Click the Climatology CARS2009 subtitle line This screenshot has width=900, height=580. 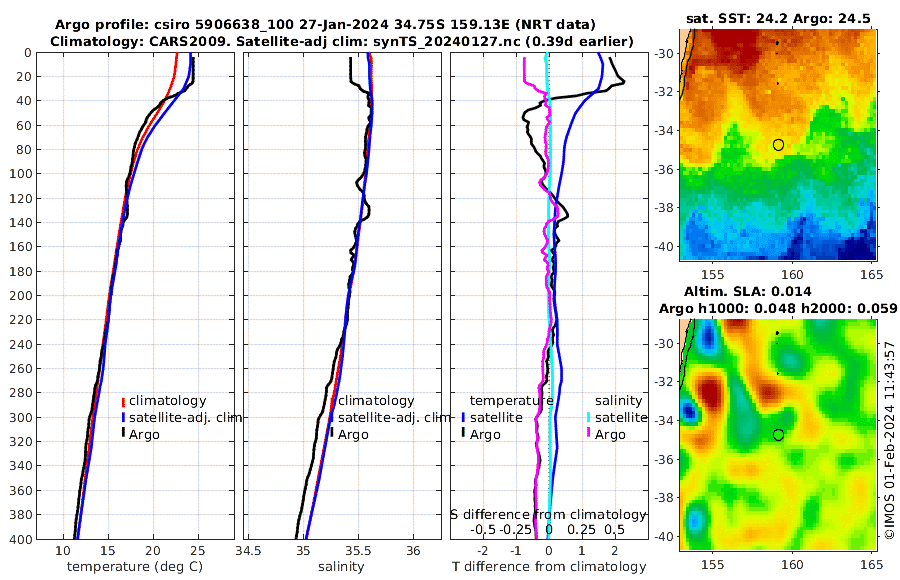(342, 41)
